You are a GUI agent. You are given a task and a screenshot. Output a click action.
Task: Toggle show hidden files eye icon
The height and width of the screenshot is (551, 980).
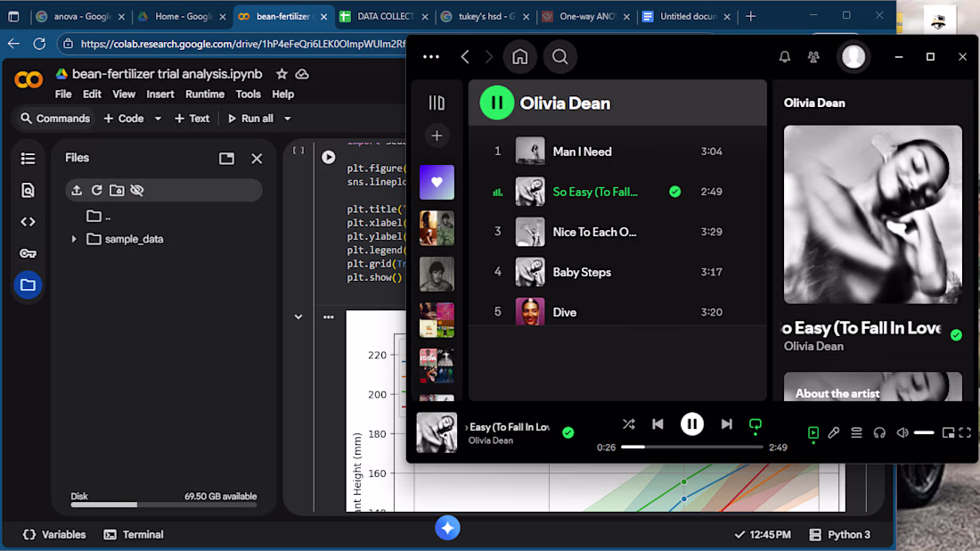[137, 190]
